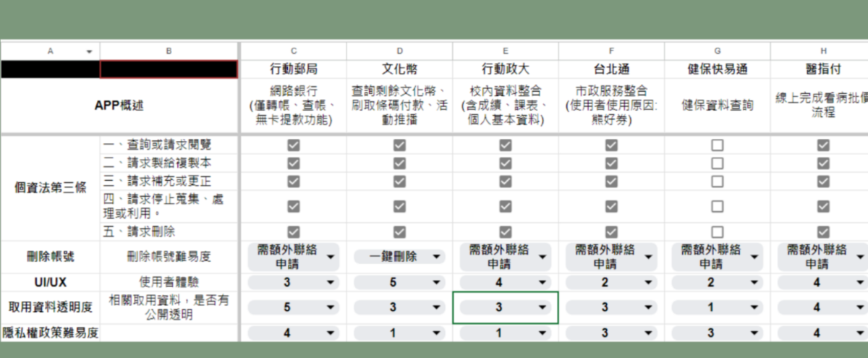Uncheck 查詢或請求閱覽 for 行動郵局
The image size is (868, 358).
pyautogui.click(x=293, y=145)
